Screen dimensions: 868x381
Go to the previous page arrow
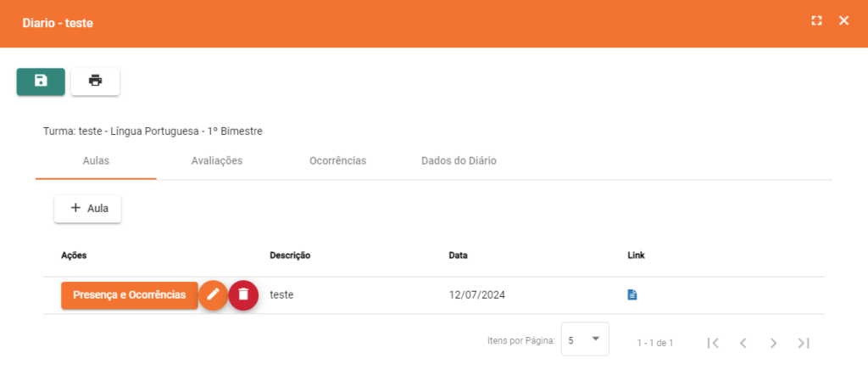pos(743,343)
